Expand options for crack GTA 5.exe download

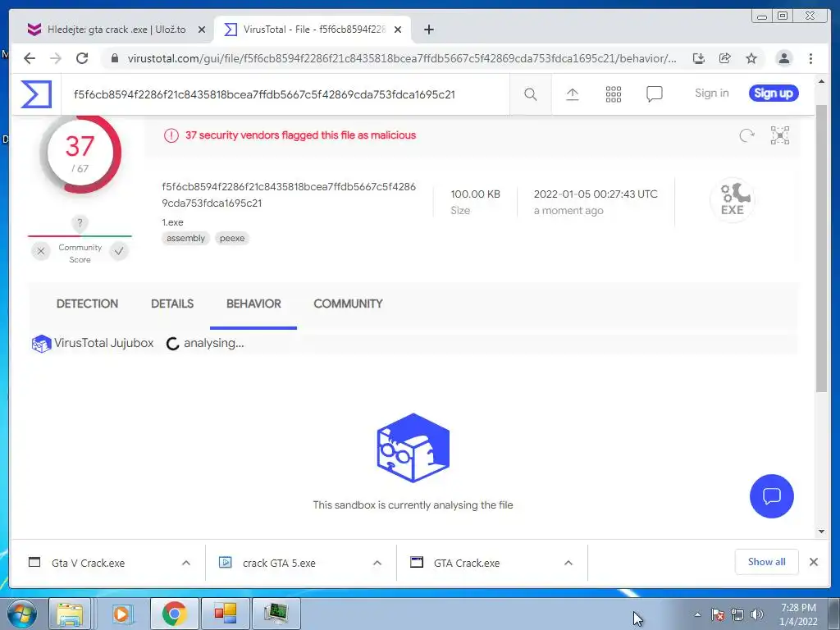click(377, 563)
